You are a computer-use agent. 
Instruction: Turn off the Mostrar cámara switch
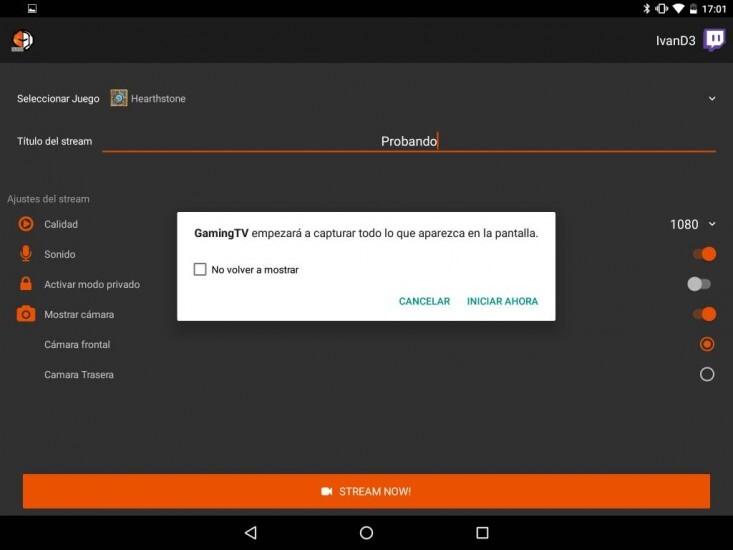tap(704, 314)
